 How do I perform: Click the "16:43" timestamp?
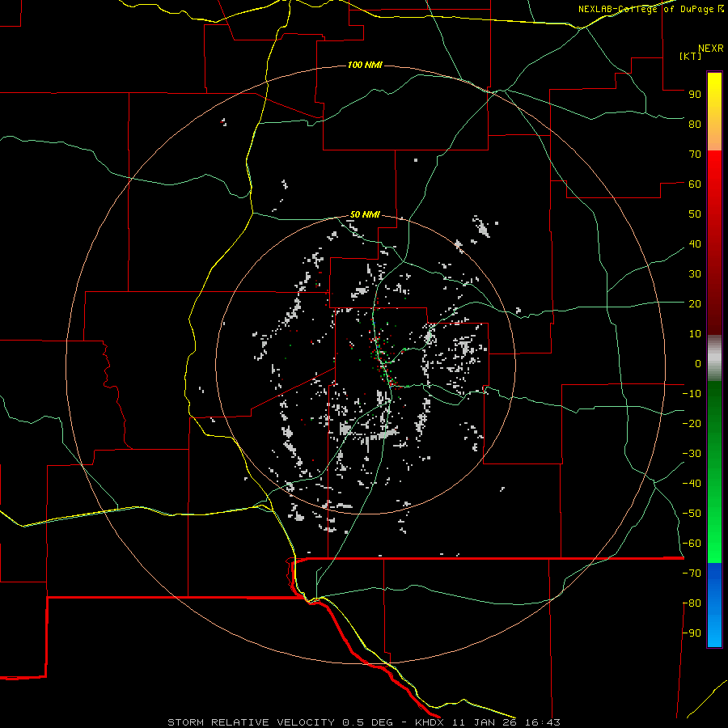(x=543, y=722)
